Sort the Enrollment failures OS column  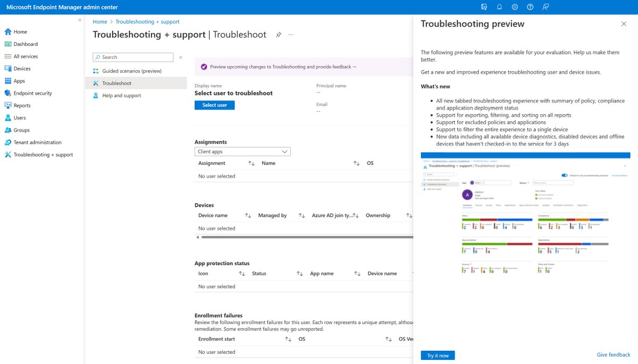388,339
